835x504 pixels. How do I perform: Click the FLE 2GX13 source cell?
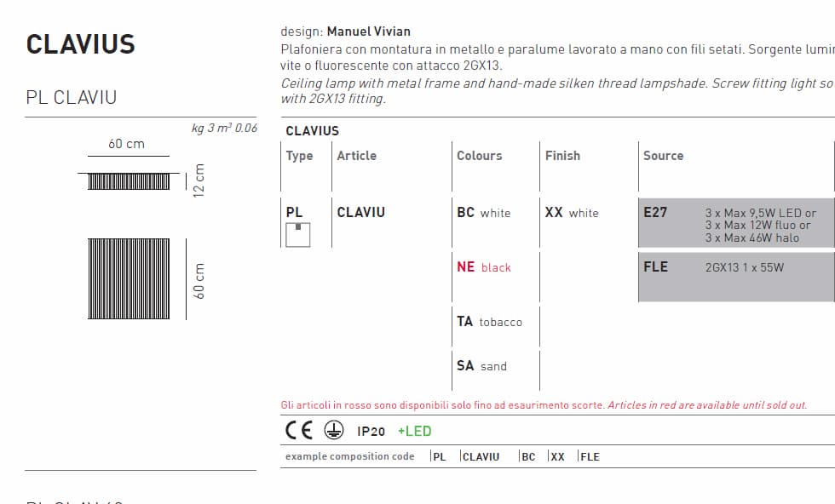[736, 276]
